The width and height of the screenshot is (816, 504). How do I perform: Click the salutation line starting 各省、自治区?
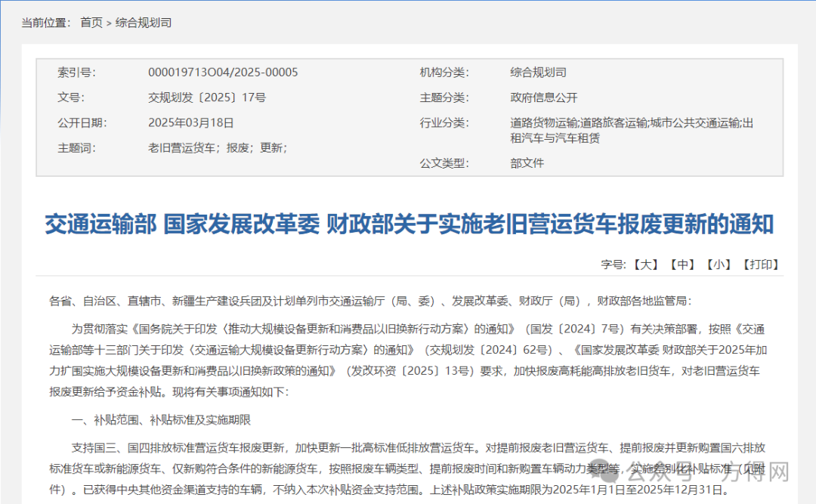[370, 301]
